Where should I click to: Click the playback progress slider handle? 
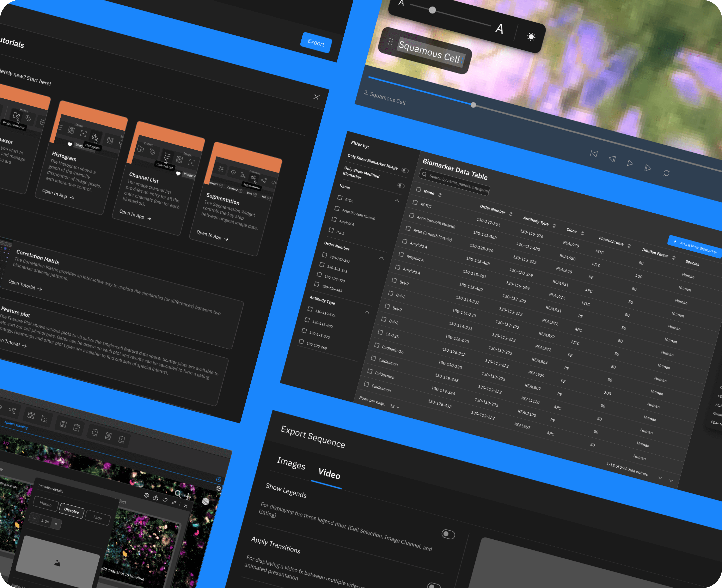[473, 105]
